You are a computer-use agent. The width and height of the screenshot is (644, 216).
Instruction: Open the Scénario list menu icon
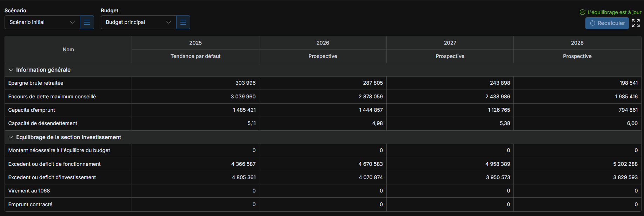tap(87, 22)
